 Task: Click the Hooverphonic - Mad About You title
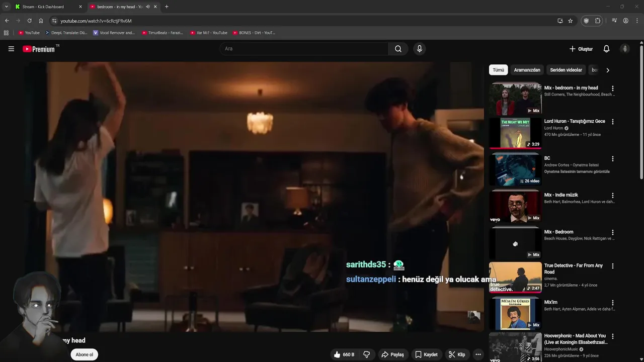pos(576,339)
